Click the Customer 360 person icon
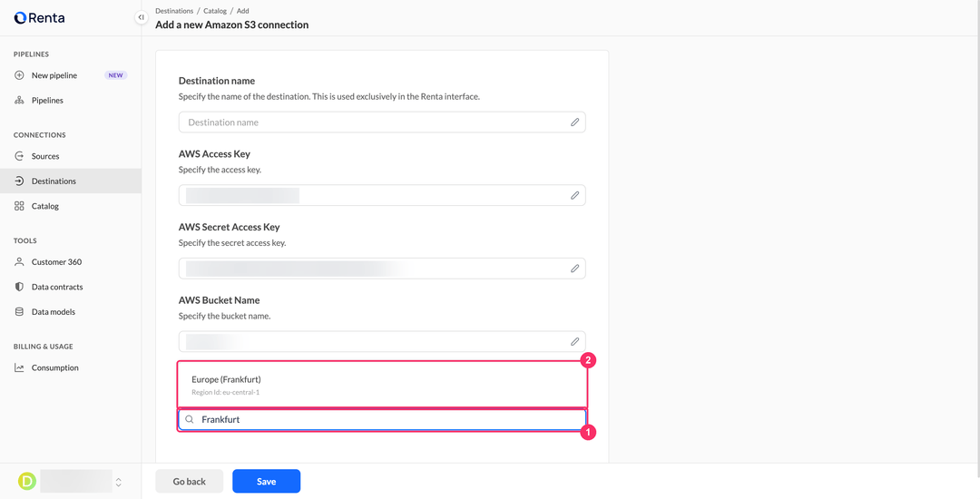The height and width of the screenshot is (499, 980). [x=19, y=262]
